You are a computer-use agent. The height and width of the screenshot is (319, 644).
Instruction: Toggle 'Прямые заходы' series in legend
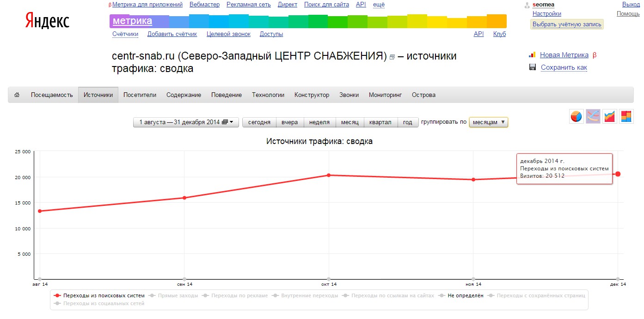pos(173,295)
